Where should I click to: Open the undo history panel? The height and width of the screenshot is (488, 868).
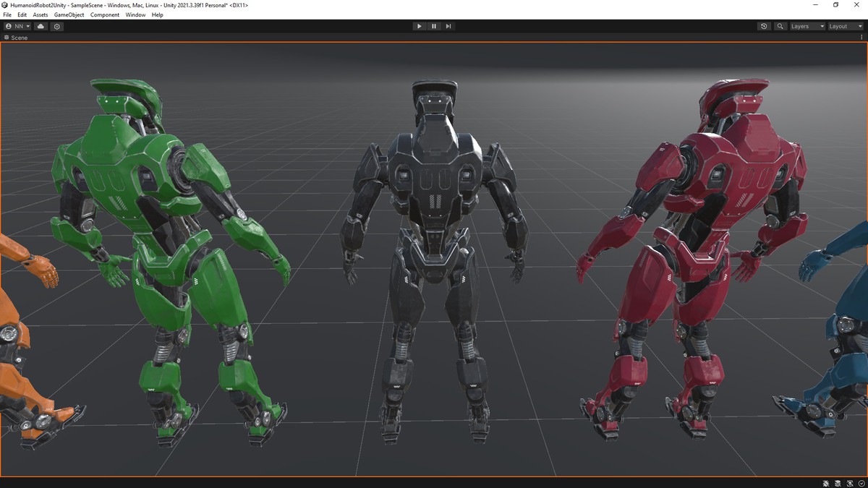(x=764, y=26)
